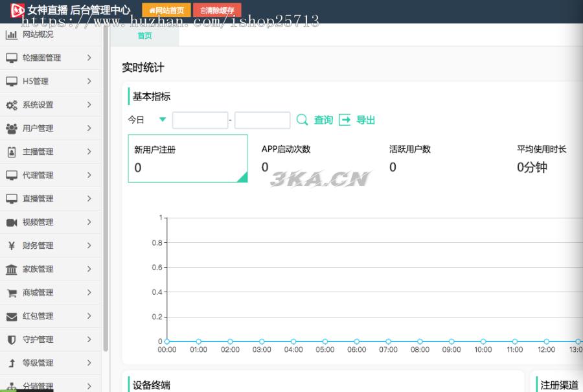Expand the 直播管理 submenu arrow
Screen dimensions: 583x392
click(89, 199)
